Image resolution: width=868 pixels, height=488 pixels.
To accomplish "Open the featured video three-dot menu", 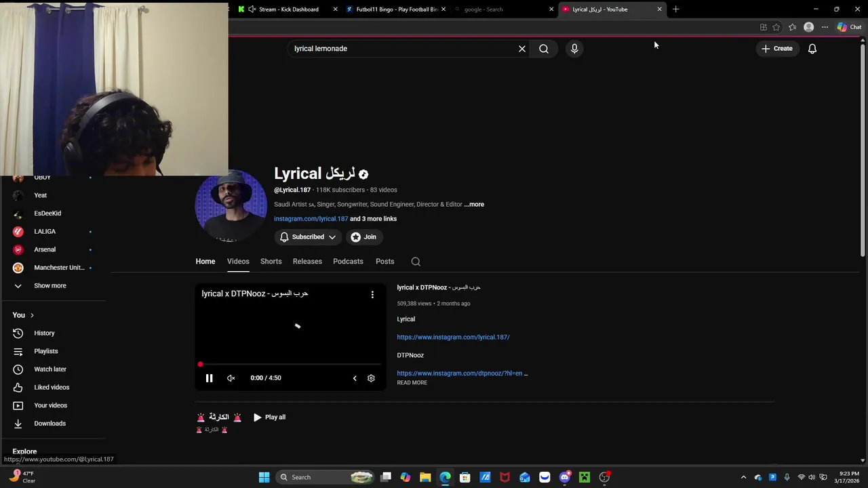I will pos(372,294).
